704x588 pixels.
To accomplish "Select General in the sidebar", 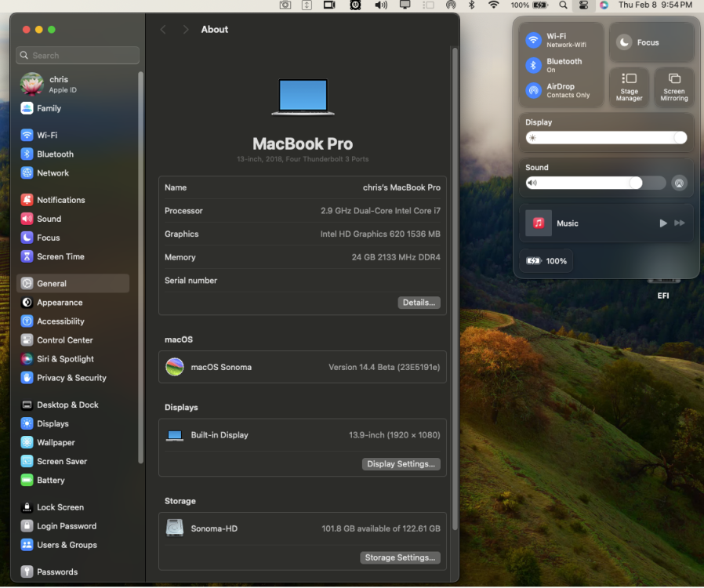I will (x=74, y=283).
